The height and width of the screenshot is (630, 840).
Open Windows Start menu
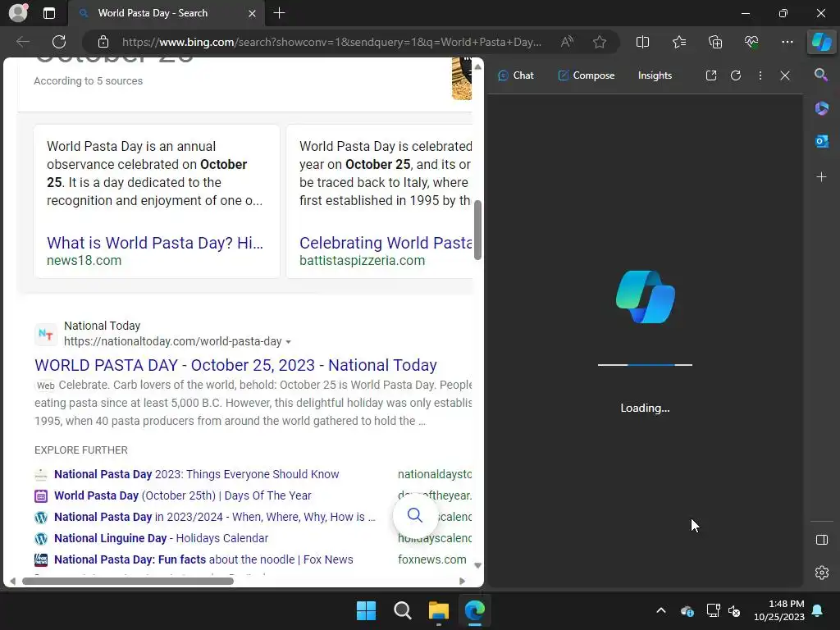pos(367,610)
